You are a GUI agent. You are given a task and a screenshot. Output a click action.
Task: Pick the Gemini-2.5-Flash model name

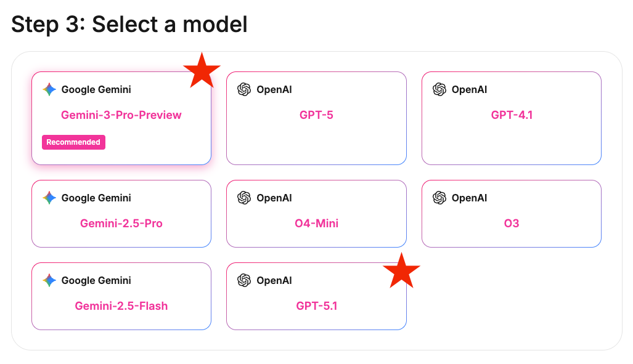[x=121, y=306]
